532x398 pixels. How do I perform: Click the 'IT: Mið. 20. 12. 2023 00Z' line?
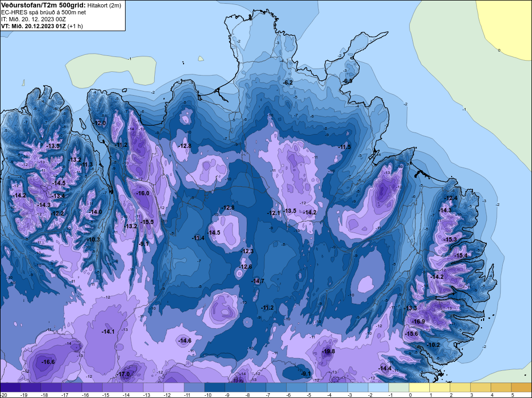[x=33, y=19]
